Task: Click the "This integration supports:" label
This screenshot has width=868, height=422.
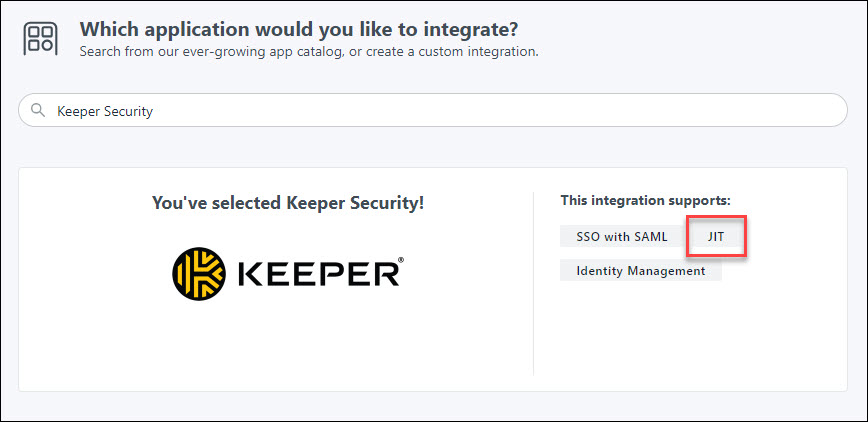Action: (645, 201)
